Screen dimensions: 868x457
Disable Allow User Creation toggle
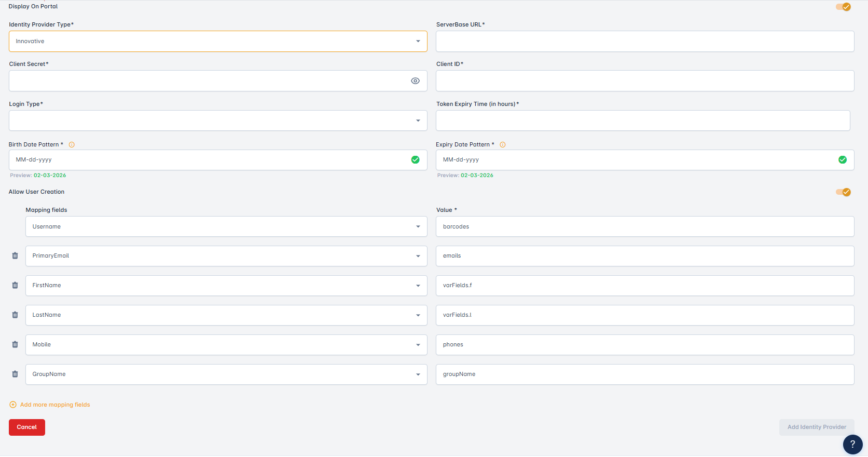point(843,192)
